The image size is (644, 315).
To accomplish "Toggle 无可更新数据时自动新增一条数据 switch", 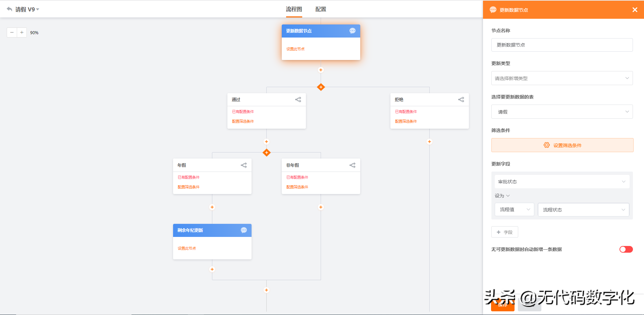I will [x=626, y=249].
